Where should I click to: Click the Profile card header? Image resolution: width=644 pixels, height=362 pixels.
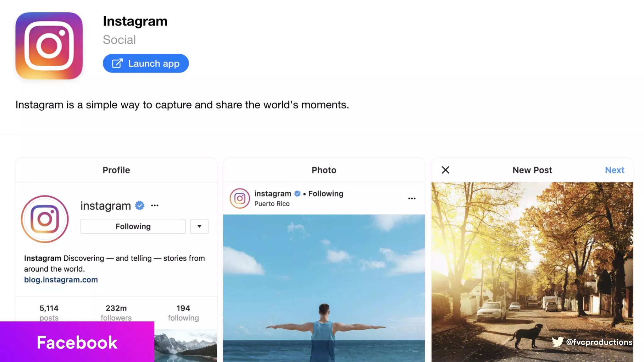[x=116, y=170]
